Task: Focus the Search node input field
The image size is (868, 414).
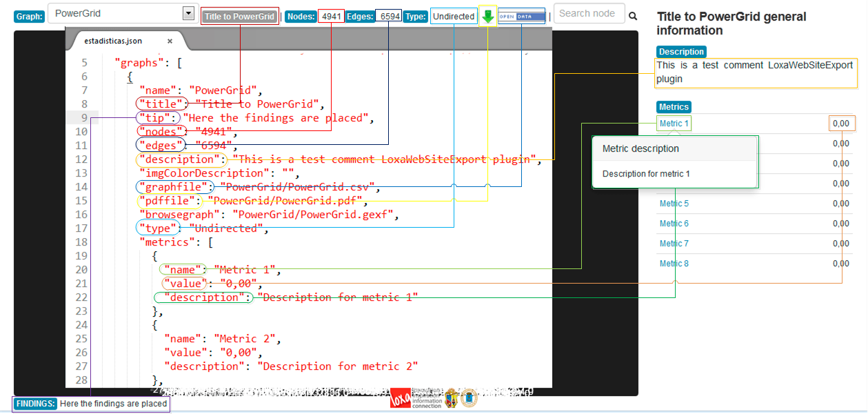Action: [x=589, y=13]
